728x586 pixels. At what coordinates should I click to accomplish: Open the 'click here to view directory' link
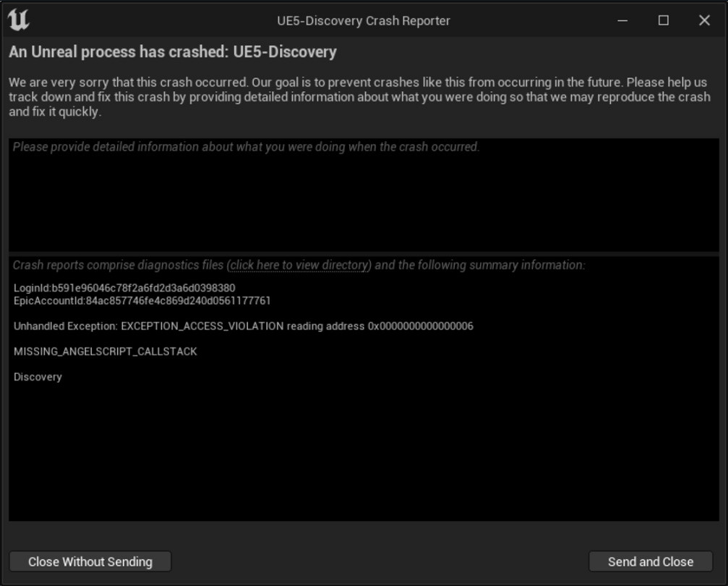tap(299, 265)
